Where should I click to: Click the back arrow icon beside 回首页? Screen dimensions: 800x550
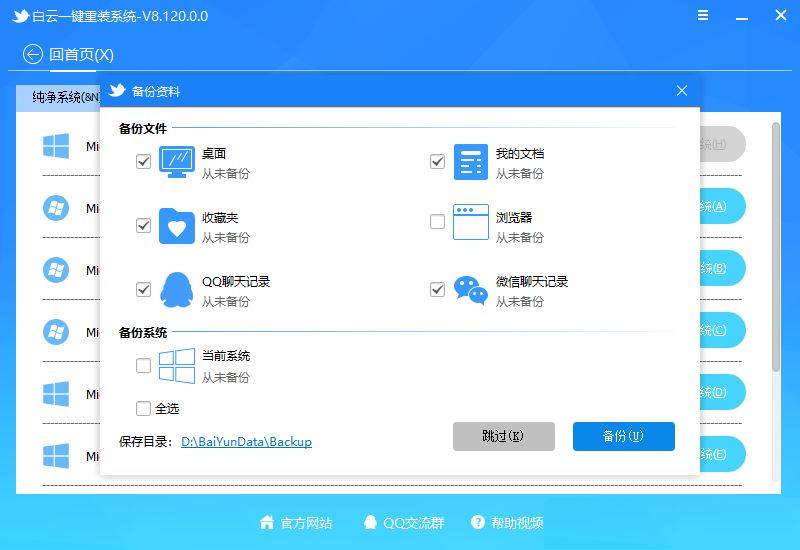coord(33,54)
